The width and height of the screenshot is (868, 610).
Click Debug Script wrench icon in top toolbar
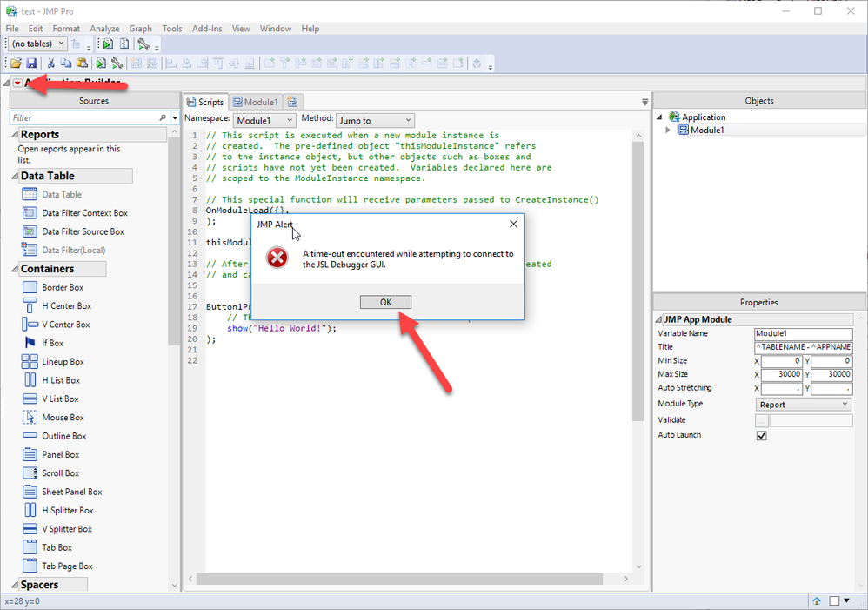(144, 44)
